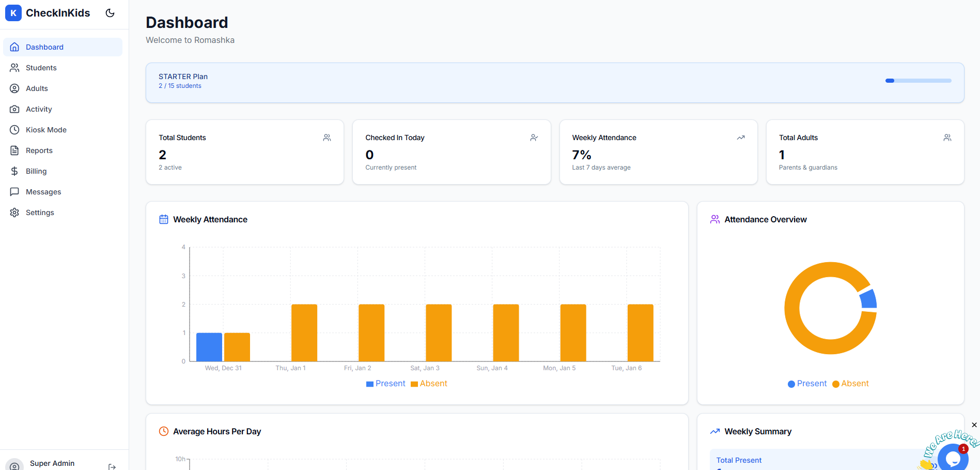
Task: Go to the Adults section
Action: point(37,88)
